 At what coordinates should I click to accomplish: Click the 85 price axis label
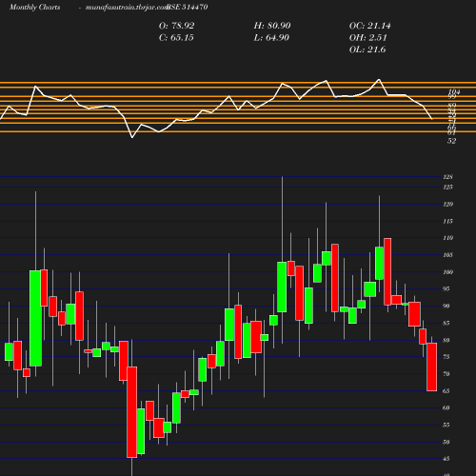pos(446,324)
